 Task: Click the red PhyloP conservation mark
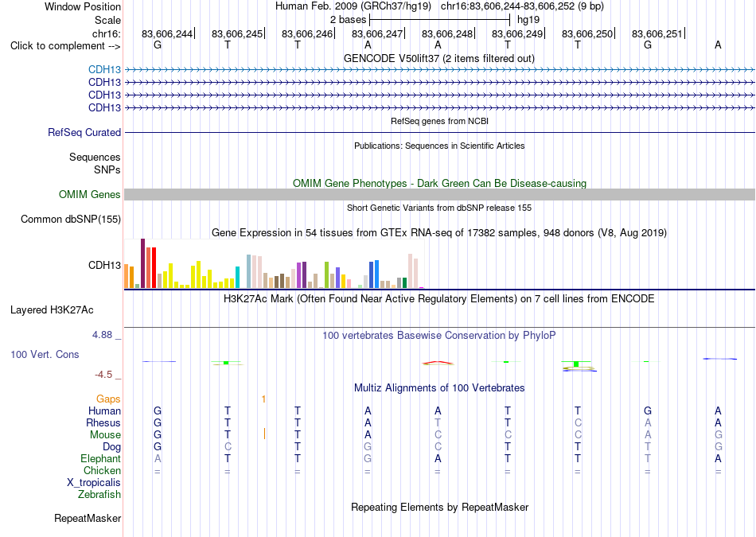[x=438, y=363]
